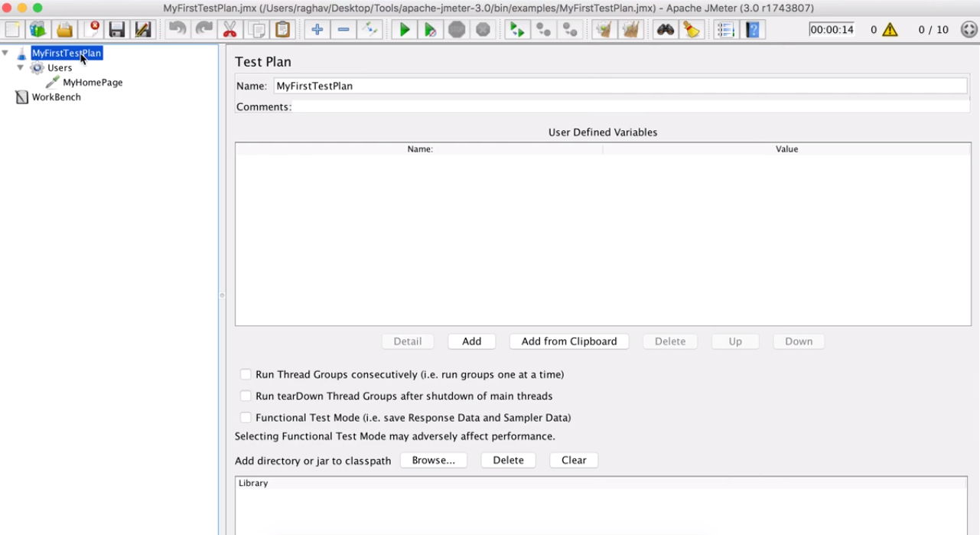Enable Run tearDown Thread Groups checkbox
The height and width of the screenshot is (535, 980).
pos(246,396)
